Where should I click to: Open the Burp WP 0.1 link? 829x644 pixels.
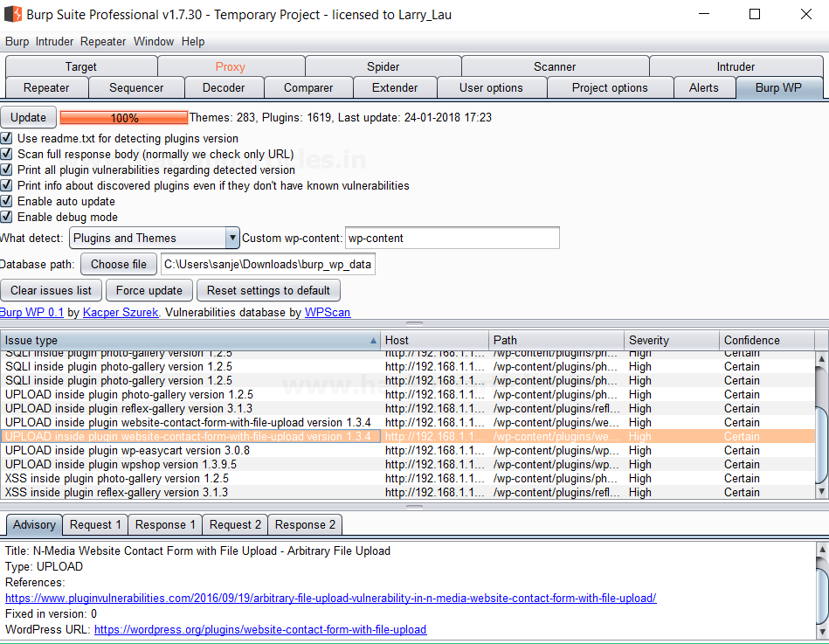click(x=31, y=313)
